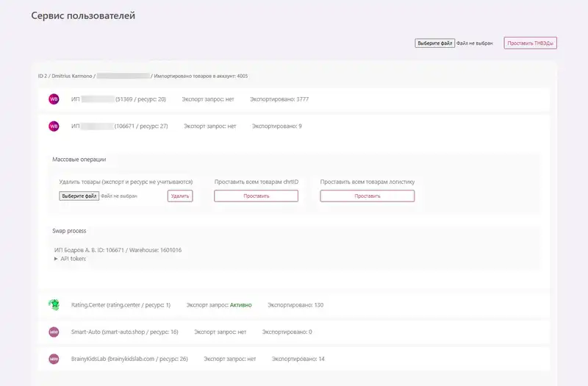This screenshot has height=386, width=588.
Task: Click Проставить under chrtID heading
Action: click(256, 196)
